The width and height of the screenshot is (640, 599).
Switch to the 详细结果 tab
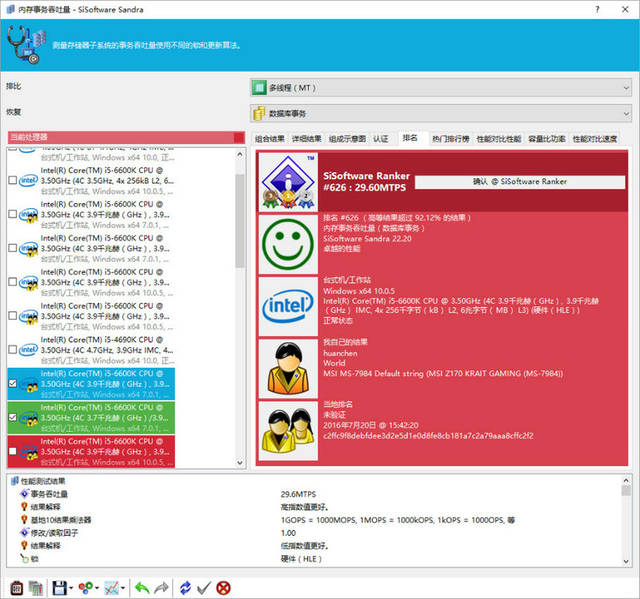(x=306, y=139)
